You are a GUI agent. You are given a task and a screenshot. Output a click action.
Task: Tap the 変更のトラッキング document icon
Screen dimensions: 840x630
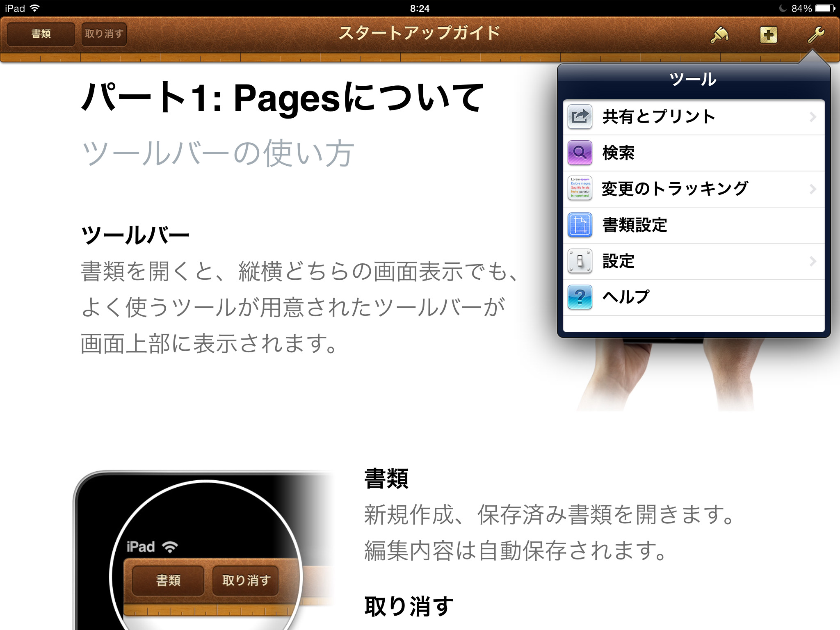[580, 189]
